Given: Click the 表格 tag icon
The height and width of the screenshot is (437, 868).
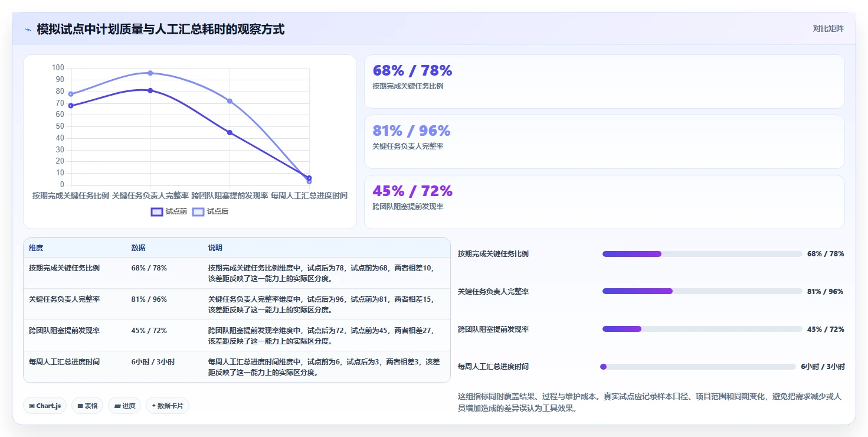Looking at the screenshot, I should [x=80, y=406].
